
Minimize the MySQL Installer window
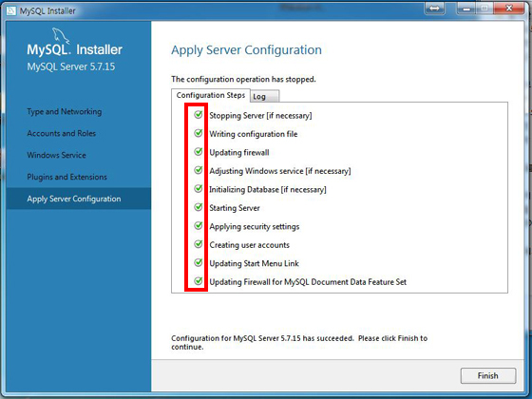pos(466,9)
